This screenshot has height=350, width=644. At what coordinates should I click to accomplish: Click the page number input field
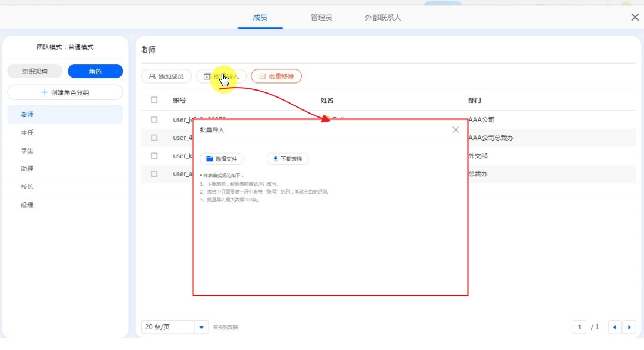coord(580,327)
